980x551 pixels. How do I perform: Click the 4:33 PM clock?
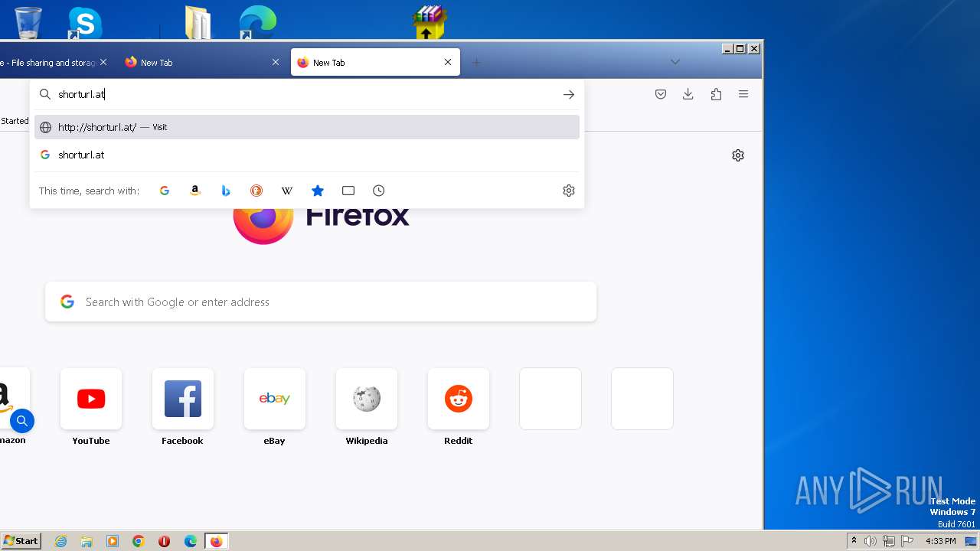(941, 541)
